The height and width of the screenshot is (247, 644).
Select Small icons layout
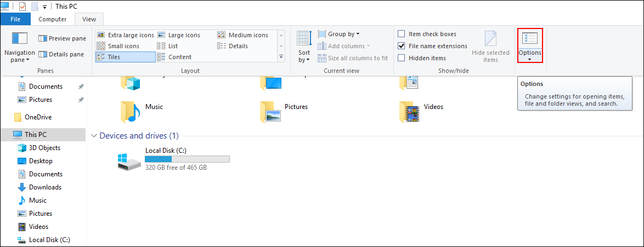(118, 46)
